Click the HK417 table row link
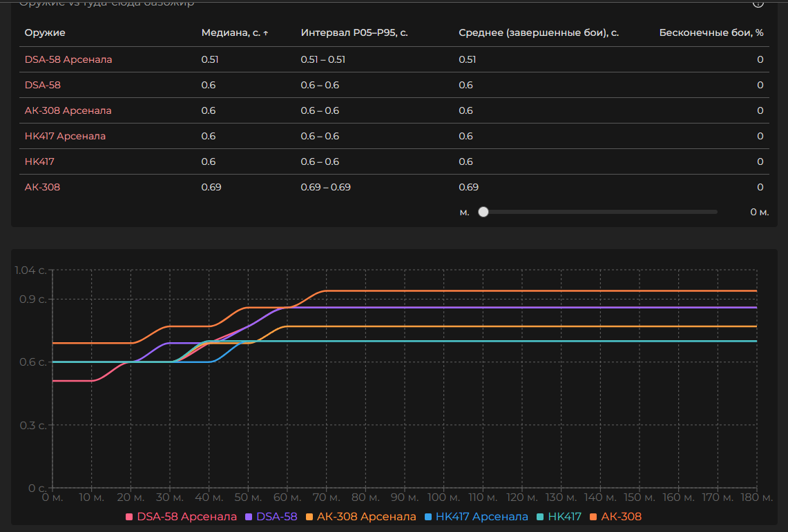Image resolution: width=788 pixels, height=532 pixels. coord(39,161)
